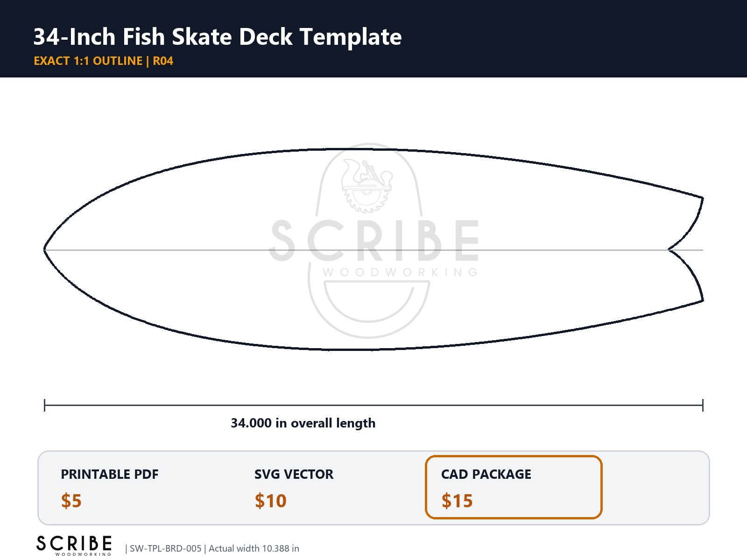
Task: Click the $10 price under SVG Vector
Action: coord(270,501)
